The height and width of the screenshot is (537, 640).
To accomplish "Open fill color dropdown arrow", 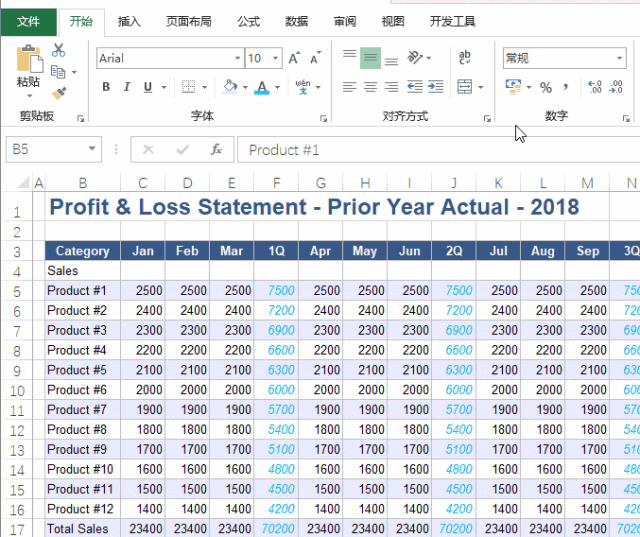I will coord(245,87).
